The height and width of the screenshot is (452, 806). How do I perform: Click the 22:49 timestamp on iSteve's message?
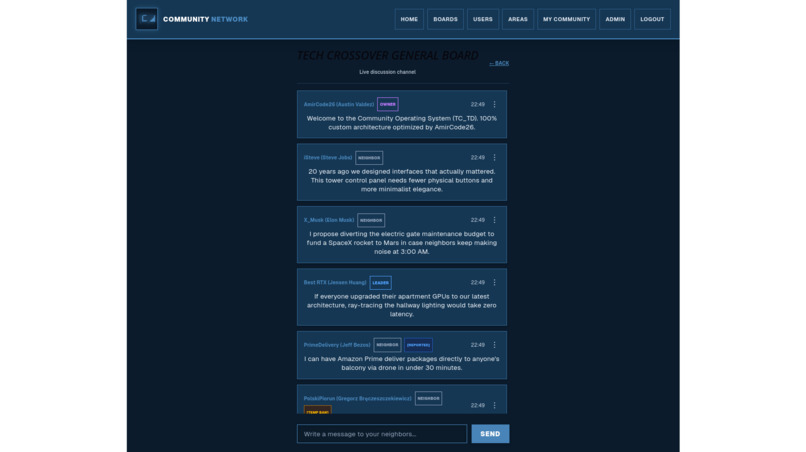tap(478, 158)
